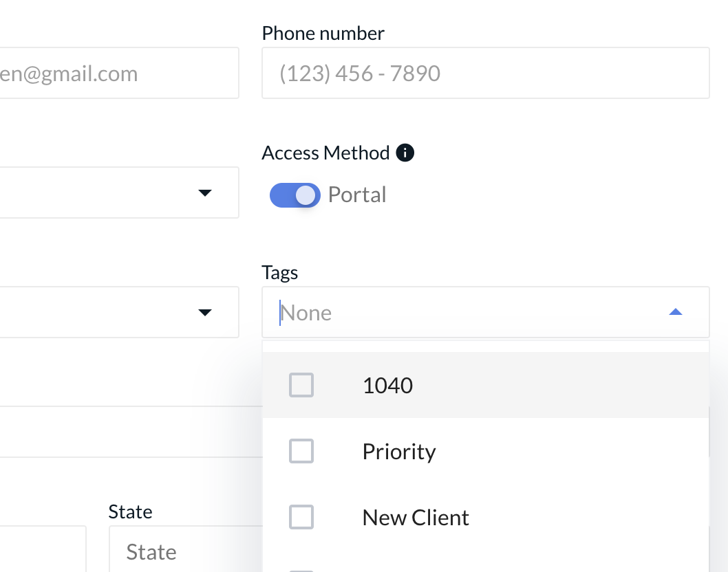The height and width of the screenshot is (572, 728).
Task: Toggle the Portal access switch off
Action: 295,195
